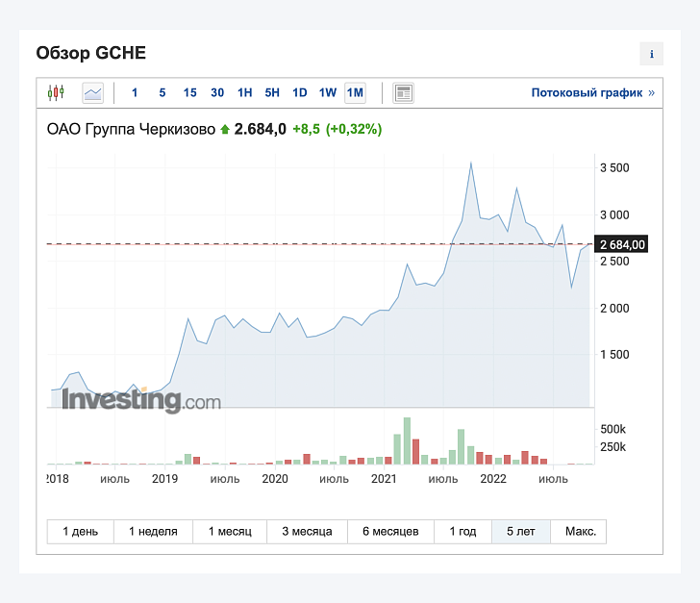Choose the 30 minute interval
The height and width of the screenshot is (603, 700).
point(217,93)
